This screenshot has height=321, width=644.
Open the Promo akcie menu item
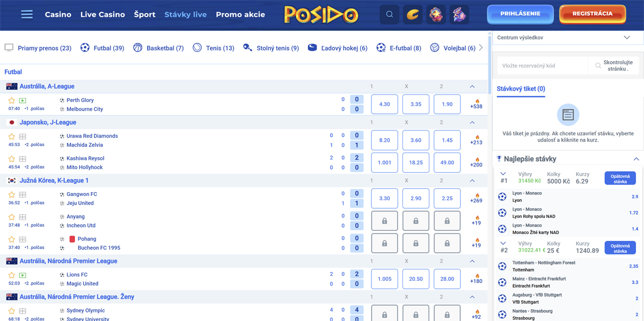(240, 14)
